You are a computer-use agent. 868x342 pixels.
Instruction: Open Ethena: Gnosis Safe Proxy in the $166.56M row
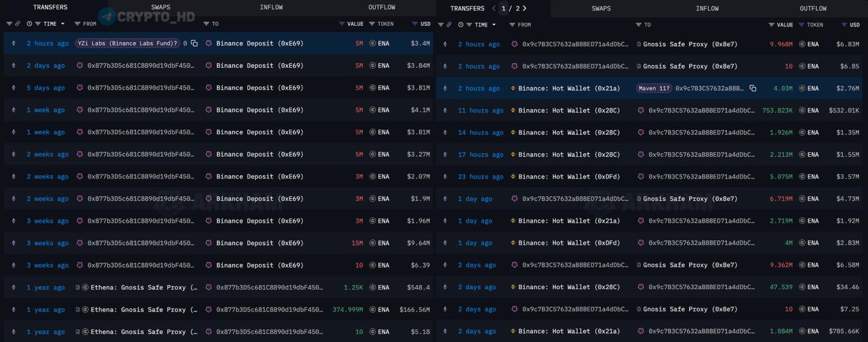(144, 309)
